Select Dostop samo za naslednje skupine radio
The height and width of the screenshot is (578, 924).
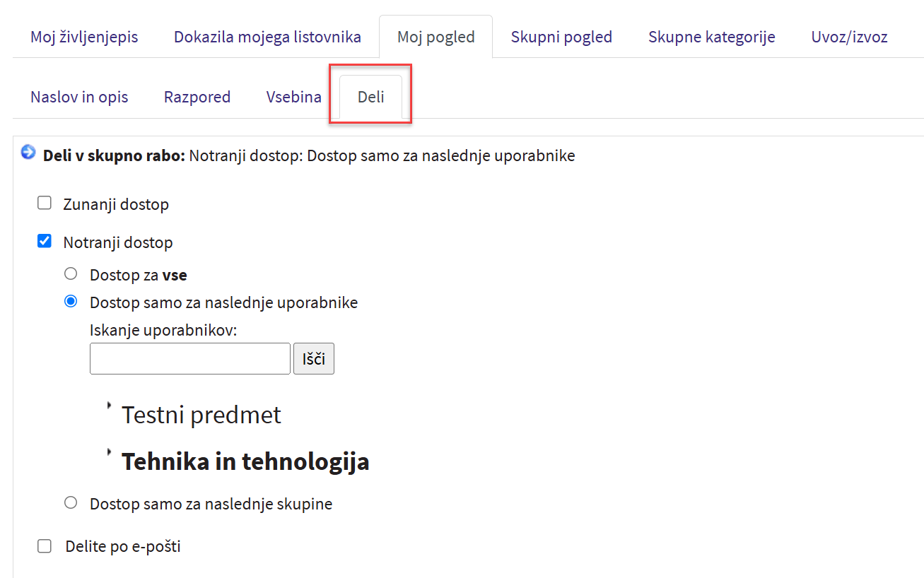(71, 503)
